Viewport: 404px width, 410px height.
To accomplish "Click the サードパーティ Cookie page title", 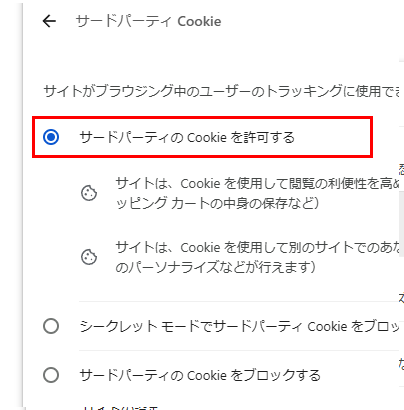I will 149,21.
